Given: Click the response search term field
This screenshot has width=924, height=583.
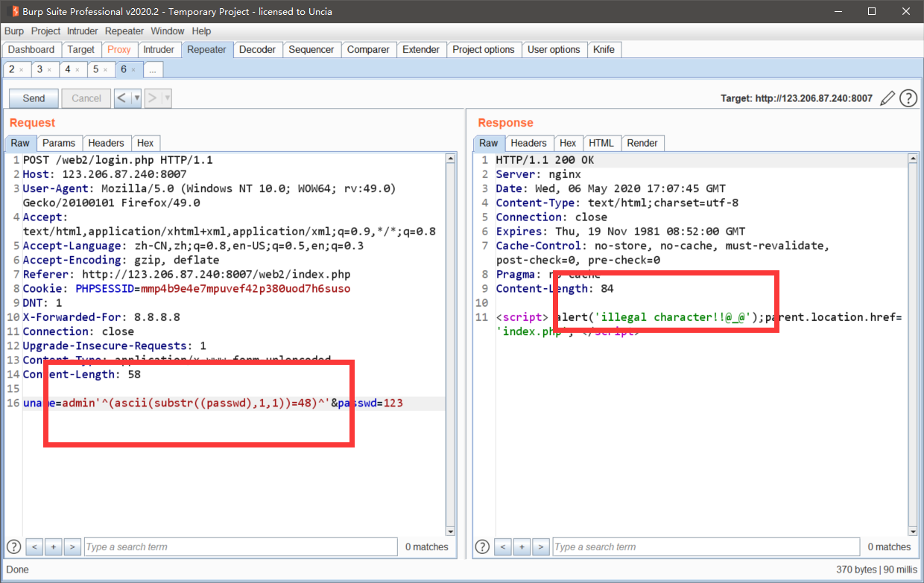Looking at the screenshot, I should click(x=706, y=547).
